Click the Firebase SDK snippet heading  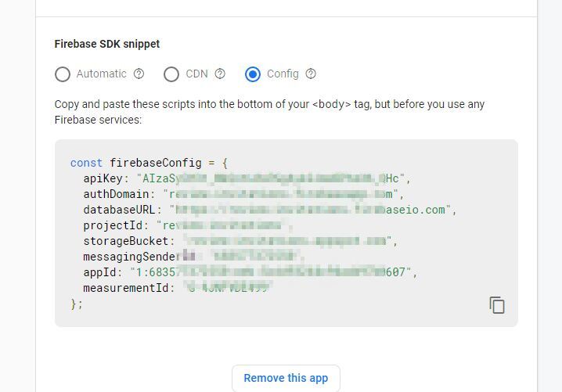pos(107,45)
